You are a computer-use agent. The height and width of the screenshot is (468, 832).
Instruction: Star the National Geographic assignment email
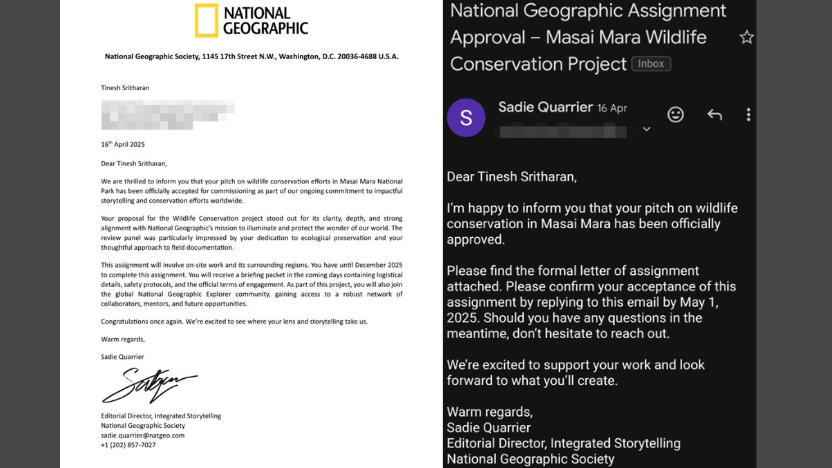tap(746, 38)
